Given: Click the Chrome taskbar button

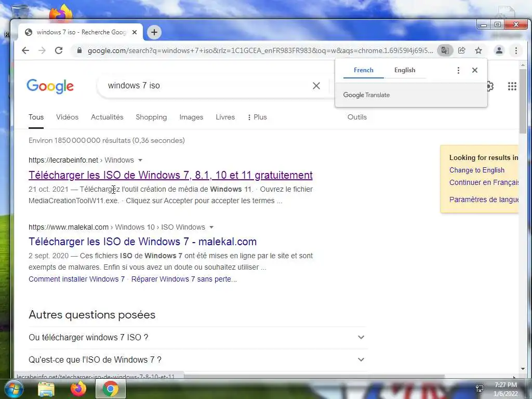Looking at the screenshot, I should [x=111, y=389].
